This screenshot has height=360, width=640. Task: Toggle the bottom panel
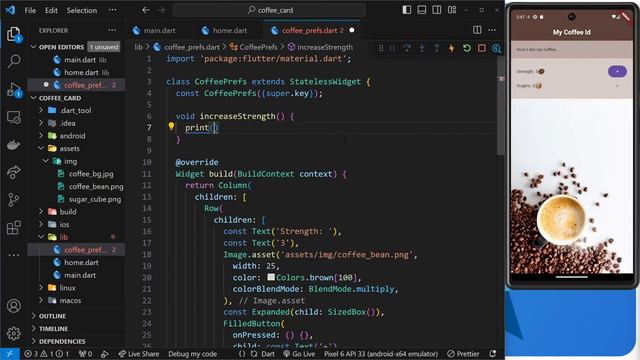coord(422,10)
